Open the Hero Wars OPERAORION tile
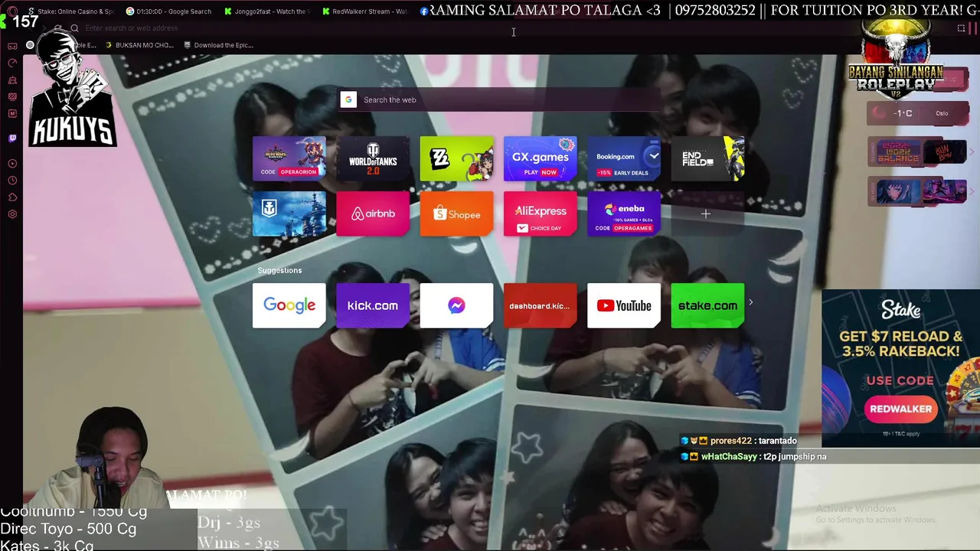 click(x=289, y=158)
